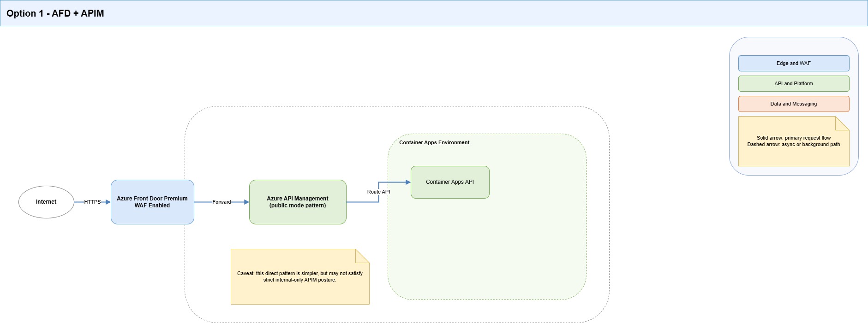Image resolution: width=868 pixels, height=323 pixels.
Task: Select the Azure Front Door Premium box
Action: point(152,202)
